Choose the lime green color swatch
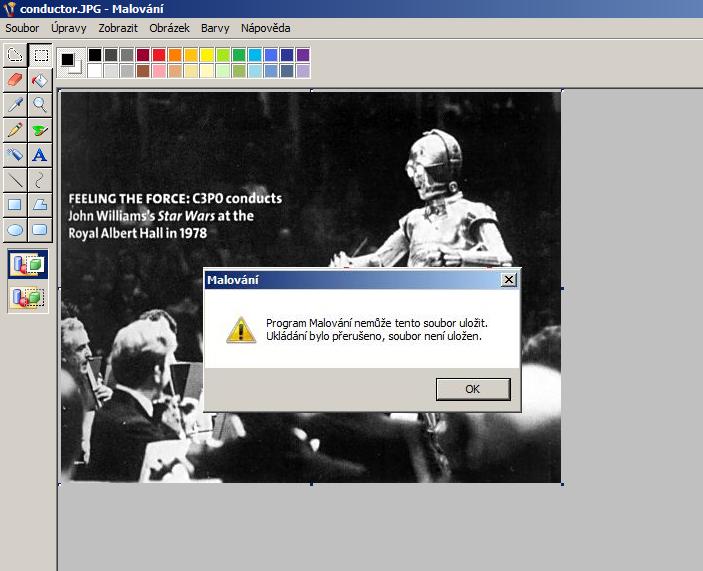This screenshot has width=703, height=571. pos(223,55)
